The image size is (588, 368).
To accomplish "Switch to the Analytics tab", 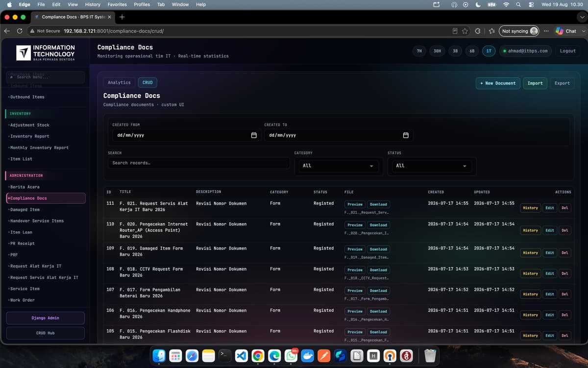I will click(119, 83).
